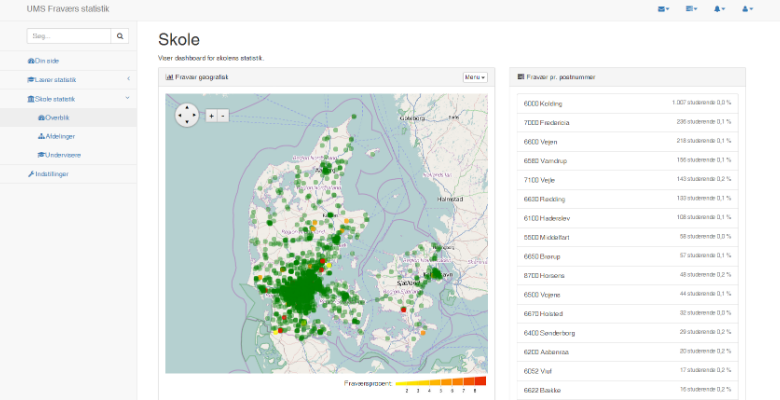The width and height of the screenshot is (780, 400).
Task: Open the bell notifications menu
Action: [x=719, y=9]
